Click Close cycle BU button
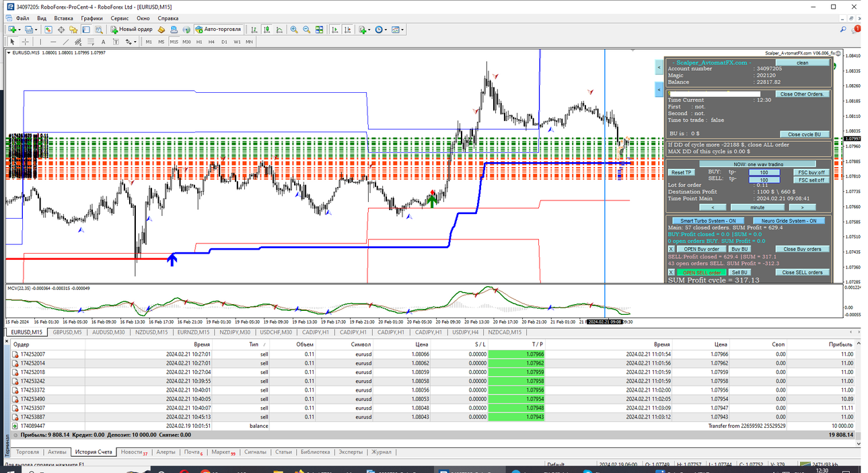Screen dimensions: 868x473 (x=803, y=135)
